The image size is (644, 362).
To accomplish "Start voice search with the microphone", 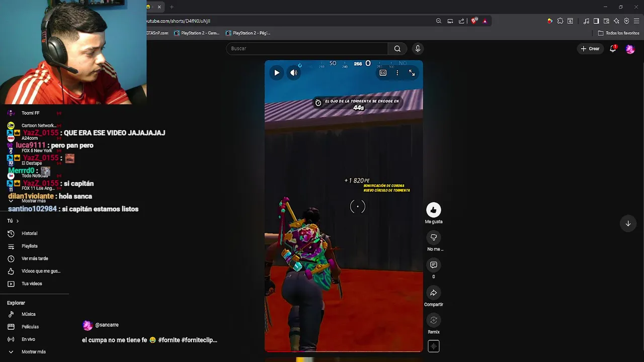I will (418, 49).
